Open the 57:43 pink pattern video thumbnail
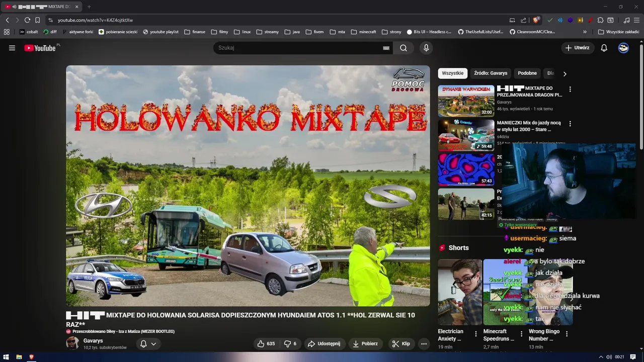The width and height of the screenshot is (644, 362). [466, 169]
